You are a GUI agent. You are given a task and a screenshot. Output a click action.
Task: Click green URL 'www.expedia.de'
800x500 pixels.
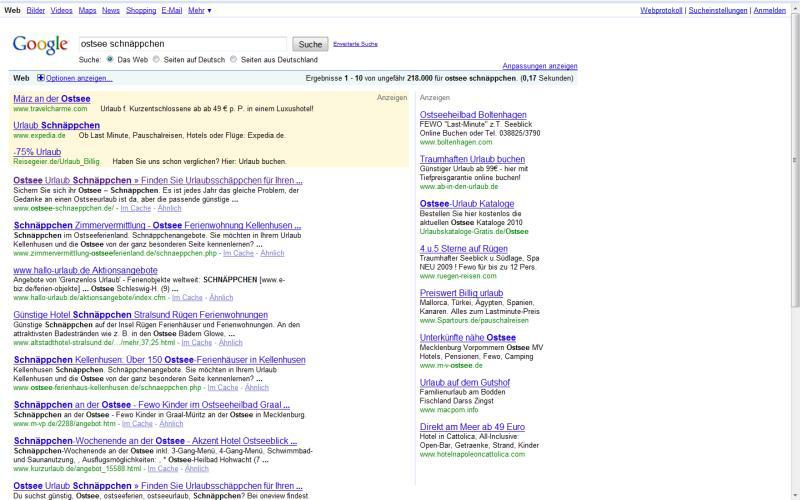point(39,135)
